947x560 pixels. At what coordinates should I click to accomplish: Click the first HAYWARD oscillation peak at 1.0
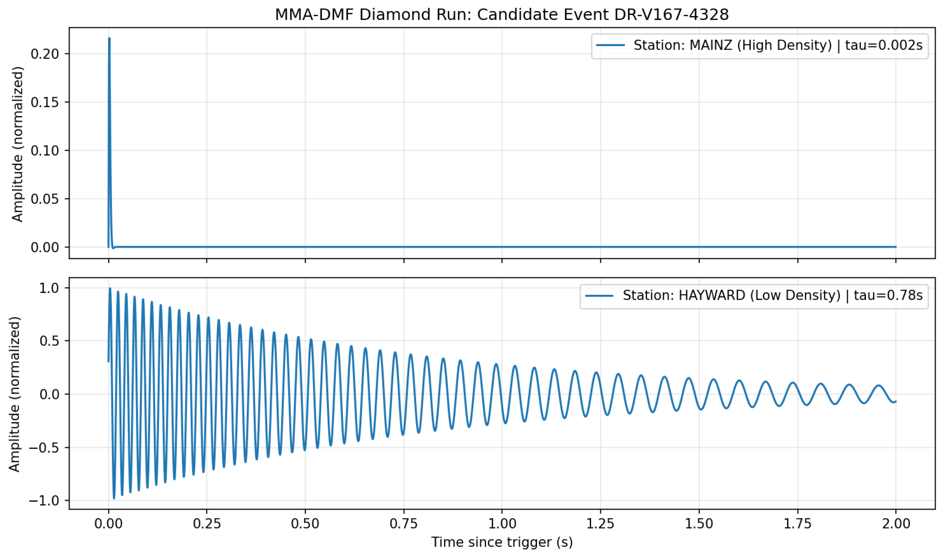(x=110, y=289)
